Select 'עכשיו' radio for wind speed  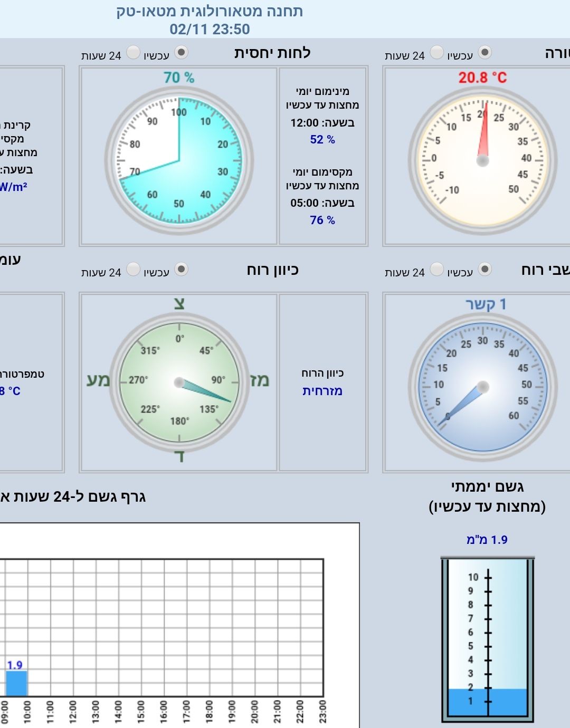pyautogui.click(x=484, y=270)
